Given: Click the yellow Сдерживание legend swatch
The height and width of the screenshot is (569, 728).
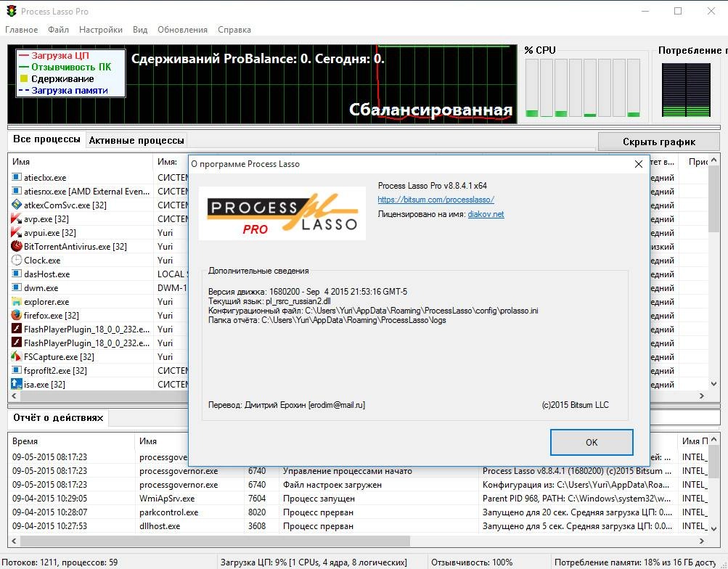Looking at the screenshot, I should coord(24,79).
